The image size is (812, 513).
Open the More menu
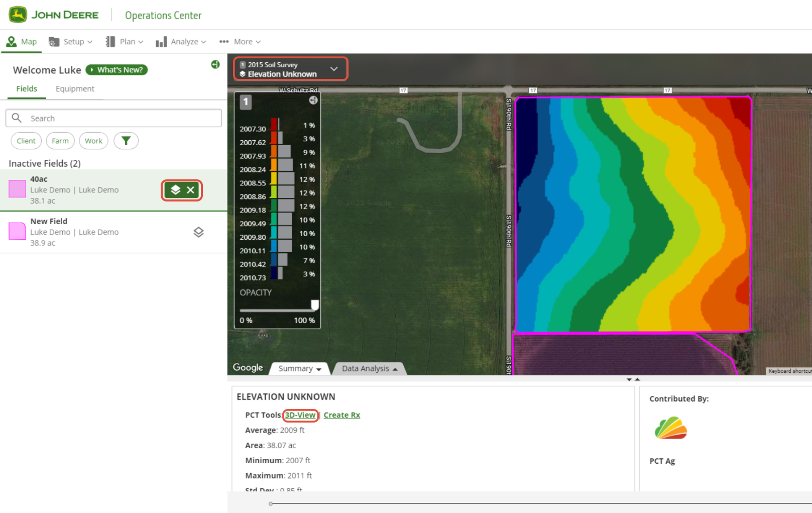(x=240, y=42)
